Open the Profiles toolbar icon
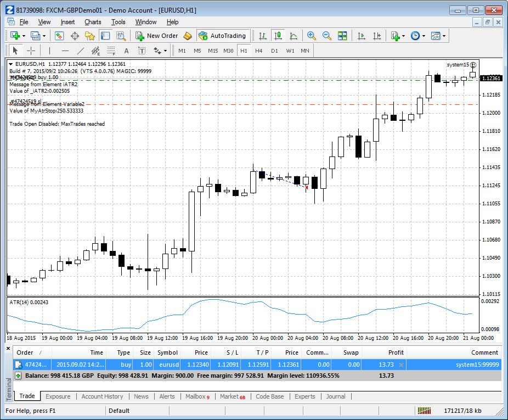 [x=35, y=36]
